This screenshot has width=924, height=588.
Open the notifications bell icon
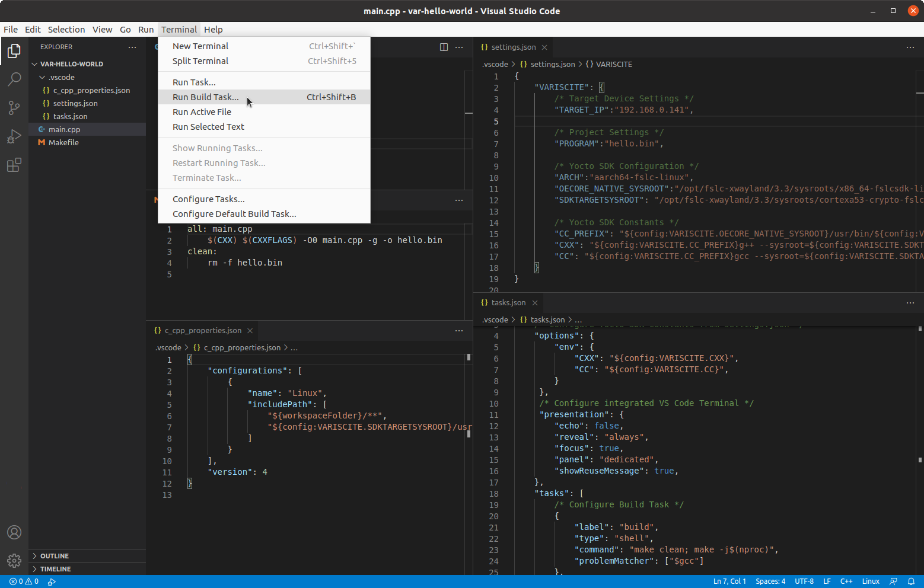(911, 581)
